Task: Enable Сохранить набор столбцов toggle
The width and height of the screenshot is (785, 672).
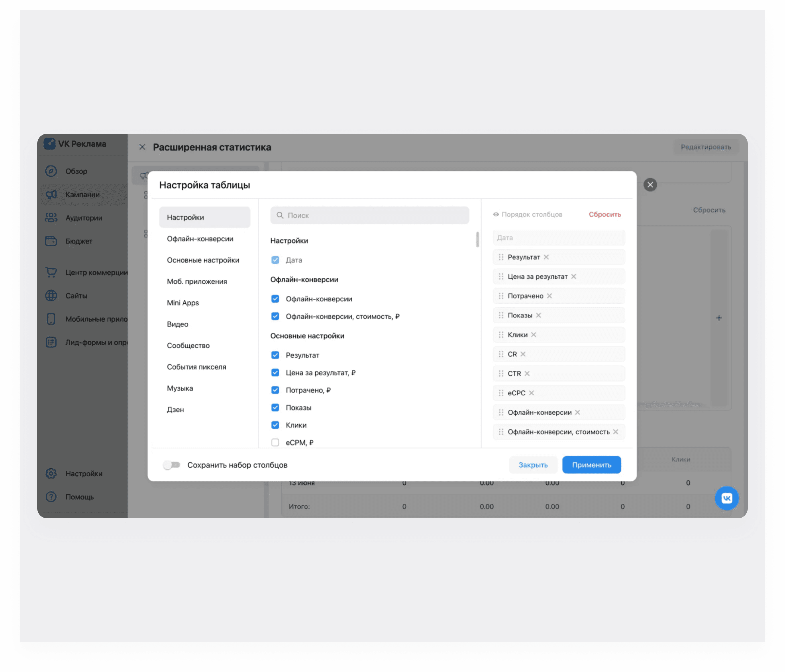Action: pos(172,465)
